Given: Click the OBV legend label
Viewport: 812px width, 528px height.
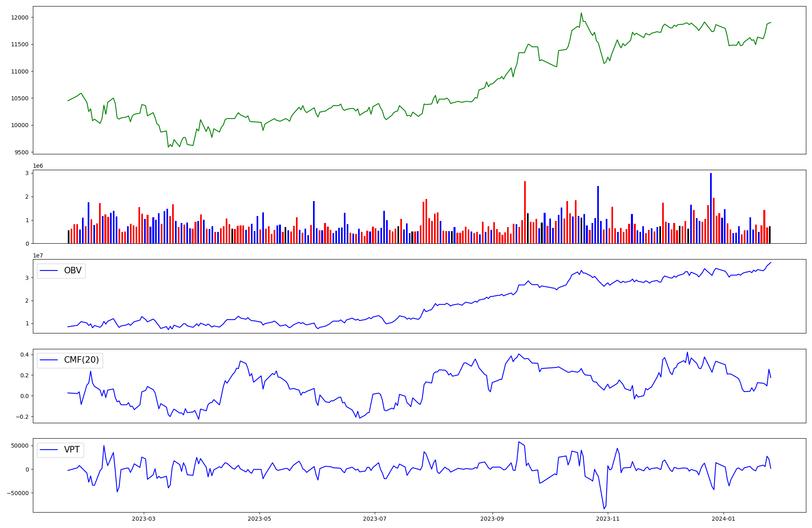Looking at the screenshot, I should pos(73,270).
